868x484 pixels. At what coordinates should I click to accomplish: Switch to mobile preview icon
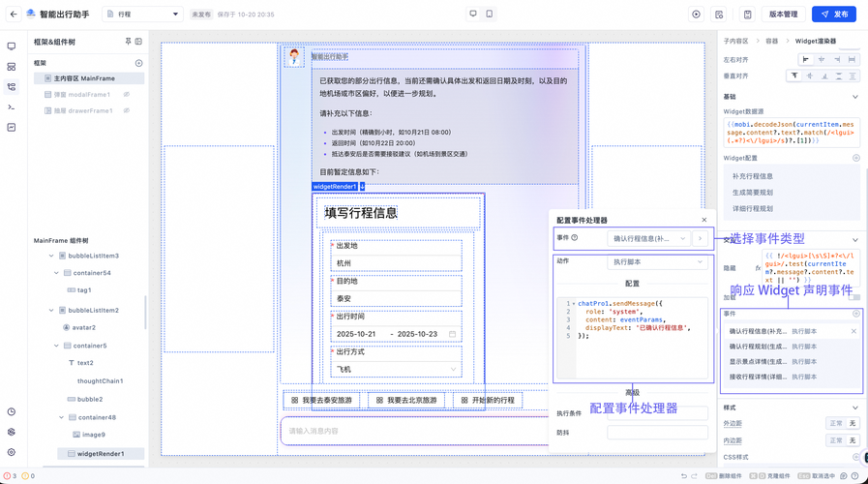point(490,14)
